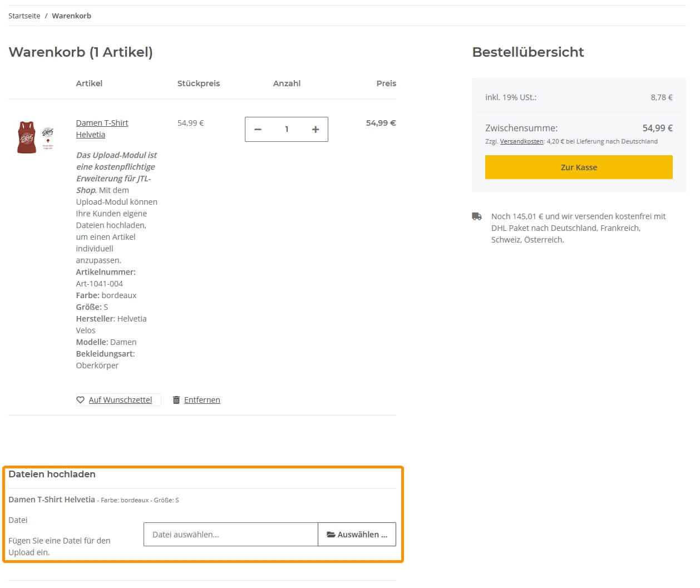This screenshot has height=588, width=700.
Task: Click the Dateien hochladen heading
Action: click(52, 474)
